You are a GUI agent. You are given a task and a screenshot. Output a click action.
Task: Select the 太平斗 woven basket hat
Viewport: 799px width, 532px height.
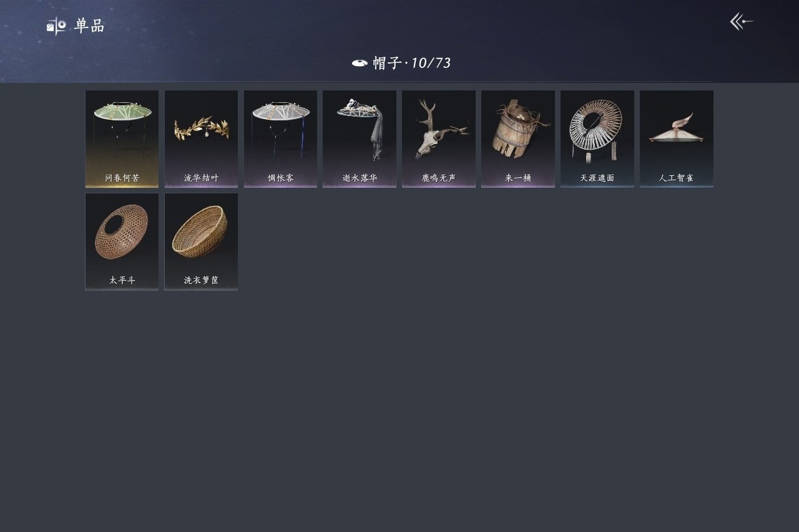(122, 242)
